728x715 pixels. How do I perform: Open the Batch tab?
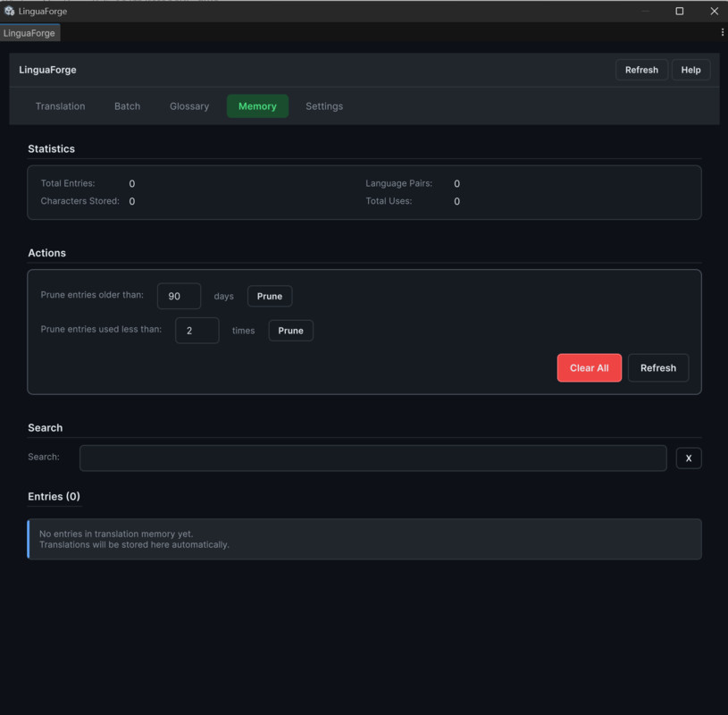click(x=127, y=105)
